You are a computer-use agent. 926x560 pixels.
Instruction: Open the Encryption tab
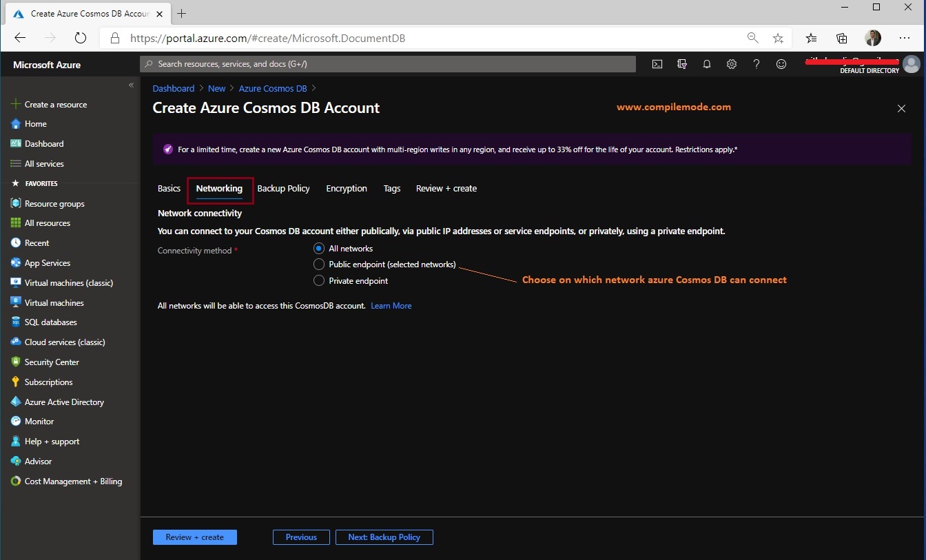(347, 189)
